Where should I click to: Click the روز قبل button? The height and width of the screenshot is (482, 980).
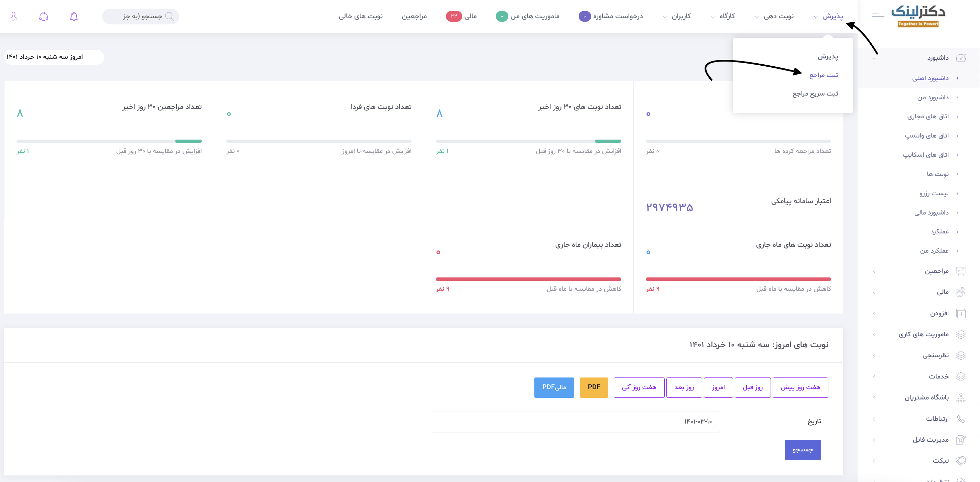[752, 387]
